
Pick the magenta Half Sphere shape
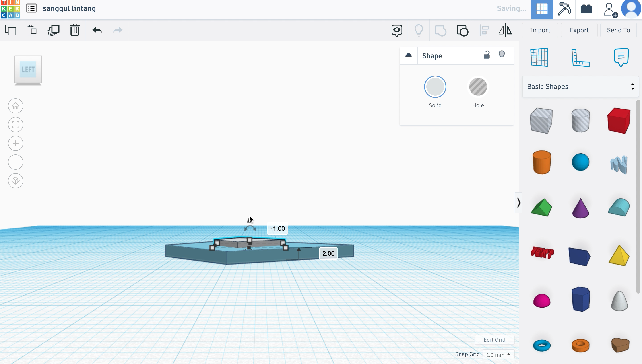(x=542, y=300)
